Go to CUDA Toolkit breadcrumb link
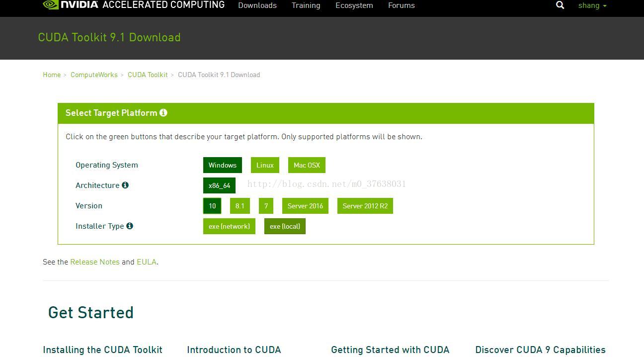644x357 pixels. (148, 75)
